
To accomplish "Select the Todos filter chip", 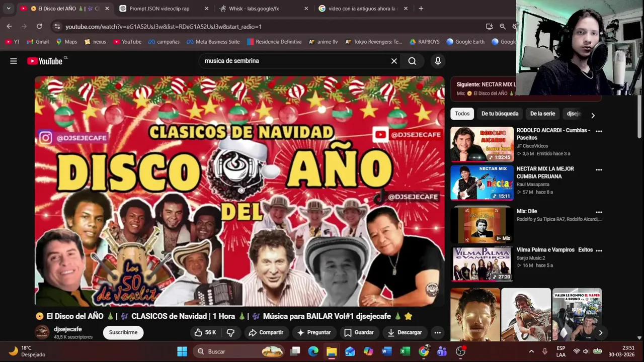I will click(462, 114).
